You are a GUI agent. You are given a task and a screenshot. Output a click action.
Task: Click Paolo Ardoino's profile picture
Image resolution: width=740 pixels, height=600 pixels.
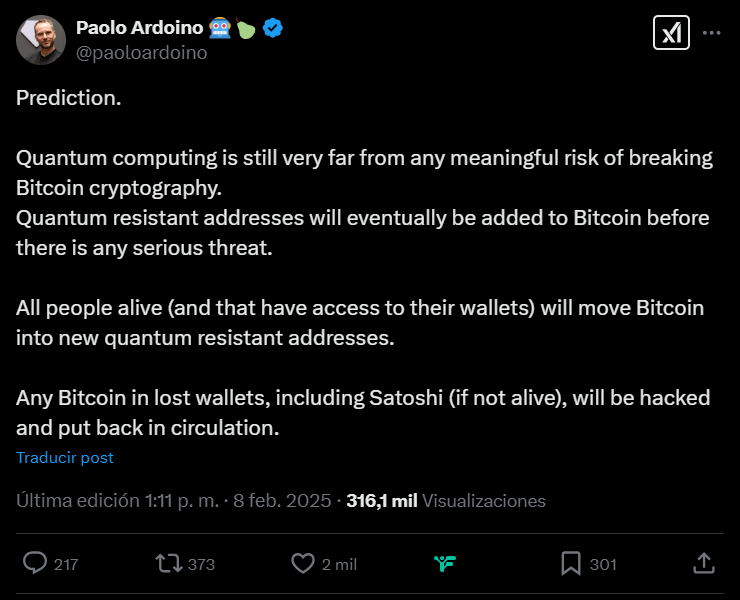41,40
